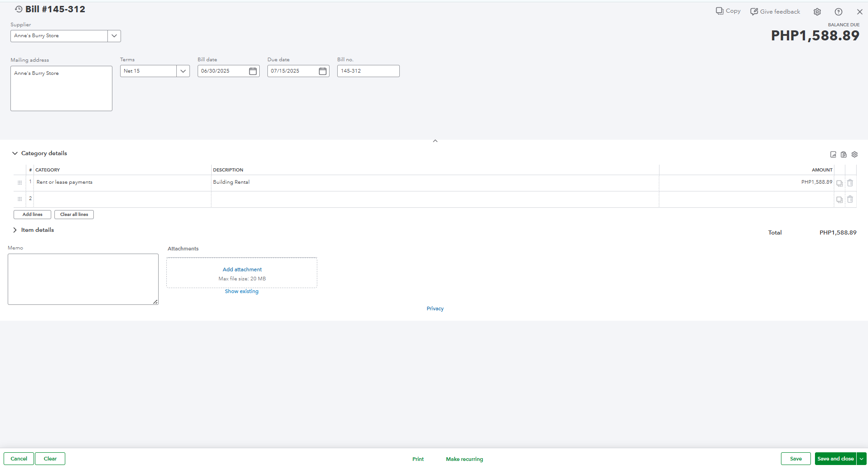Click Show existing attachments link

pos(242,291)
